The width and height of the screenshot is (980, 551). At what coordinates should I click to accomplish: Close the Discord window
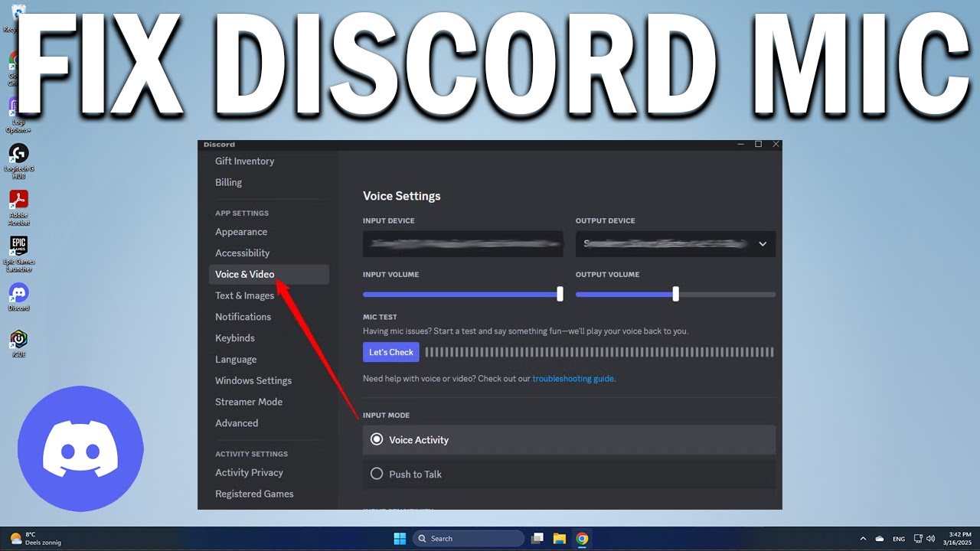[x=776, y=144]
